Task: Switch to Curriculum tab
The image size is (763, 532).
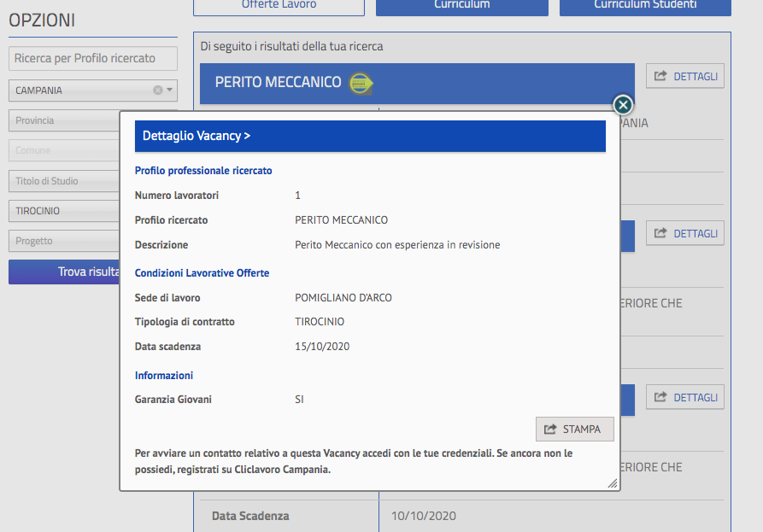Action: 461,6
